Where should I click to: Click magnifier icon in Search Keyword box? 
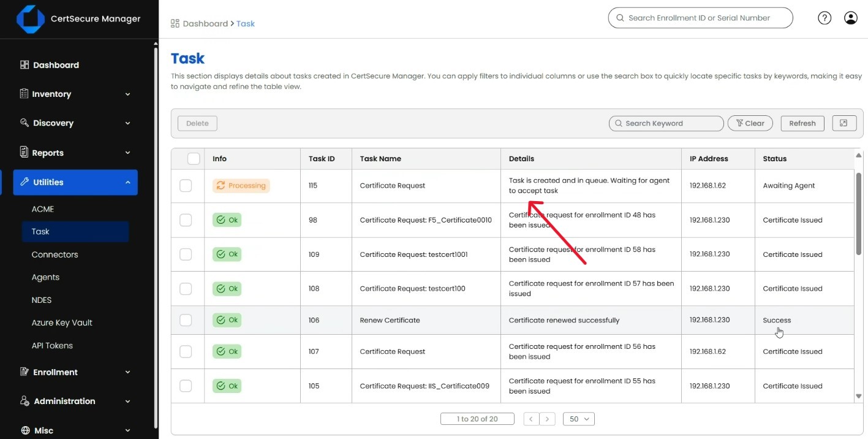point(619,123)
